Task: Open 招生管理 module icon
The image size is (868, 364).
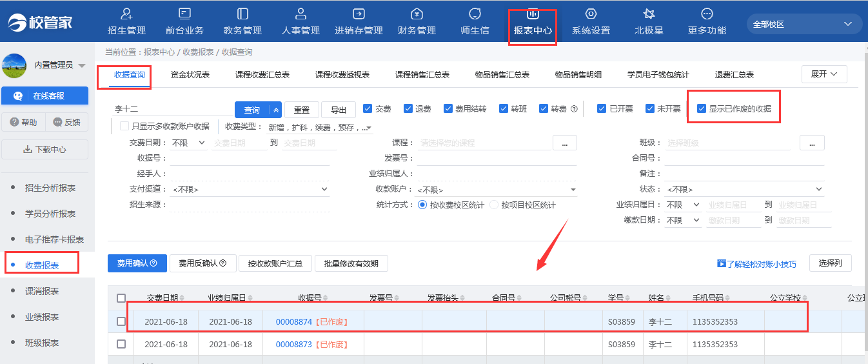Action: 126,14
